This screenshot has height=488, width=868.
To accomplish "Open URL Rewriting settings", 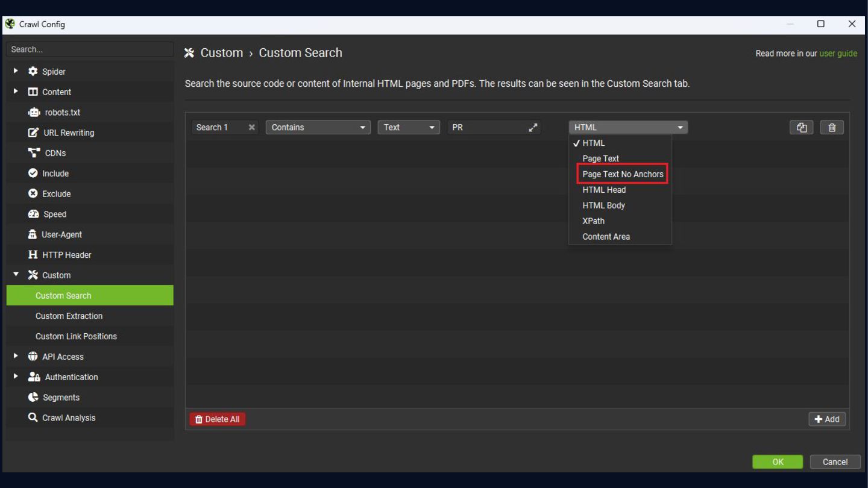I will click(x=90, y=133).
